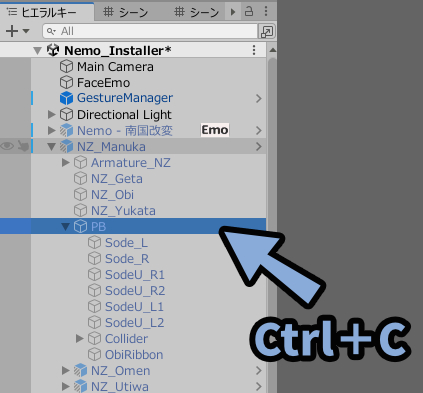Select the FaceEmo object icon
Screen dimensions: 423x393
66,82
